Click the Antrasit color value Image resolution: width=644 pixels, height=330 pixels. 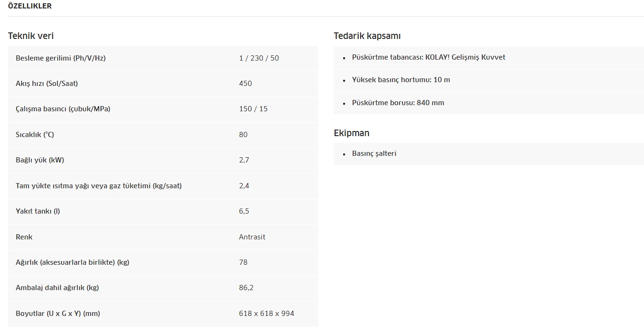252,237
